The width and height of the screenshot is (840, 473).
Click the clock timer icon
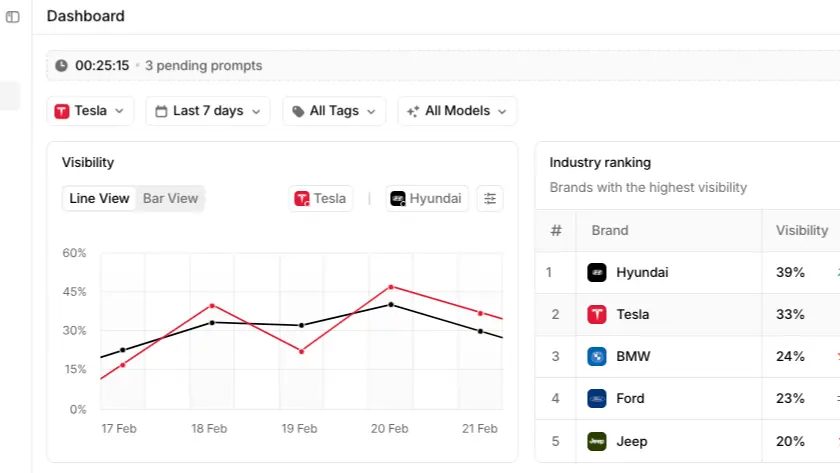pyautogui.click(x=62, y=65)
